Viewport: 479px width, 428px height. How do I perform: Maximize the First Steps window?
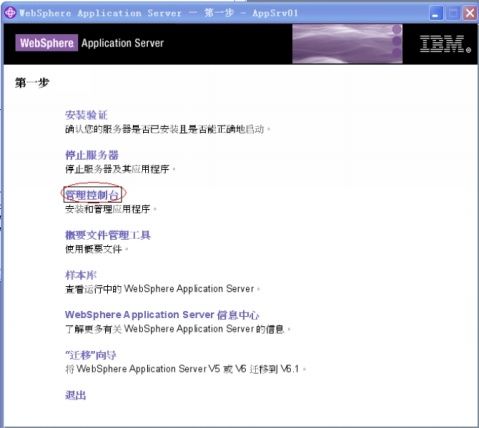(x=453, y=13)
